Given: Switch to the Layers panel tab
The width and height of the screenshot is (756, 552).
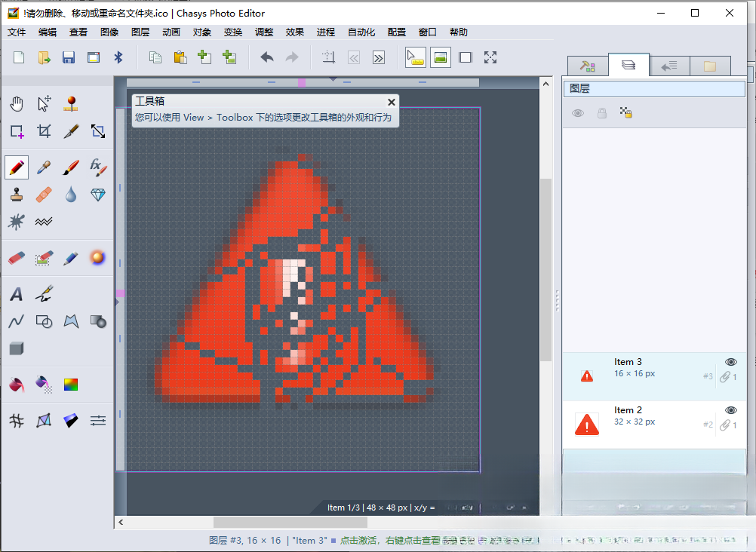Looking at the screenshot, I should point(628,65).
